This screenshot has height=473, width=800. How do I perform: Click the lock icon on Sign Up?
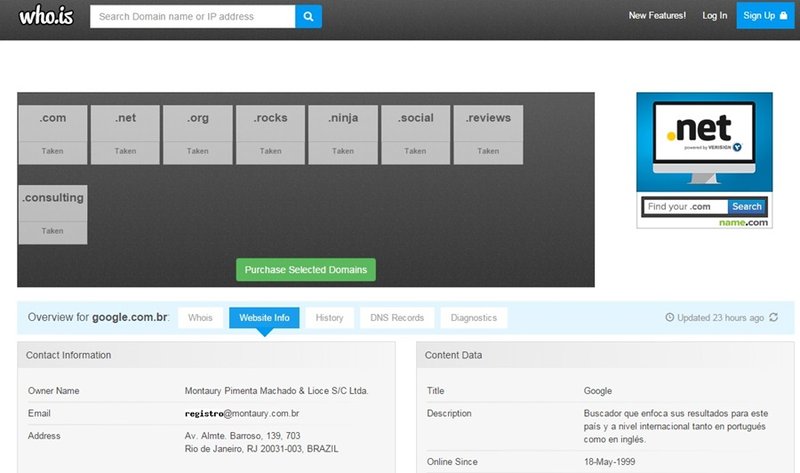pos(784,16)
